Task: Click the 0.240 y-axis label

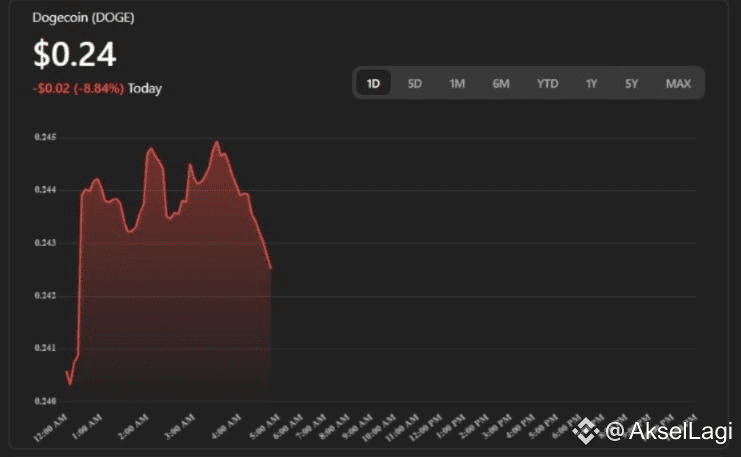Action: (x=45, y=401)
